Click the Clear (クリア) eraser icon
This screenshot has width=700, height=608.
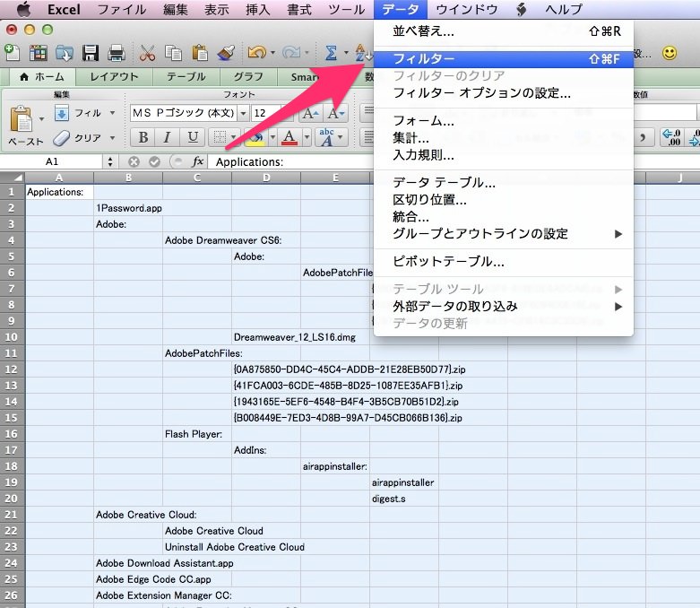pos(62,137)
